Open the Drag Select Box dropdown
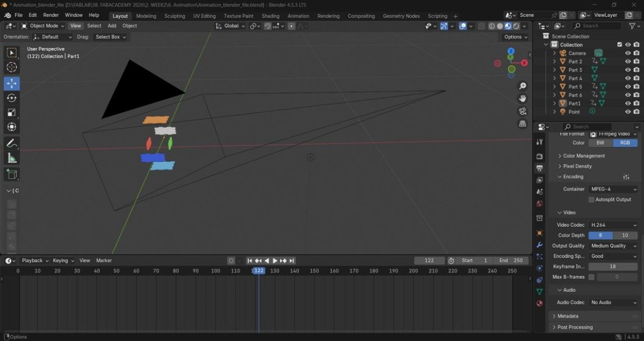This screenshot has width=644, height=341. pos(110,37)
